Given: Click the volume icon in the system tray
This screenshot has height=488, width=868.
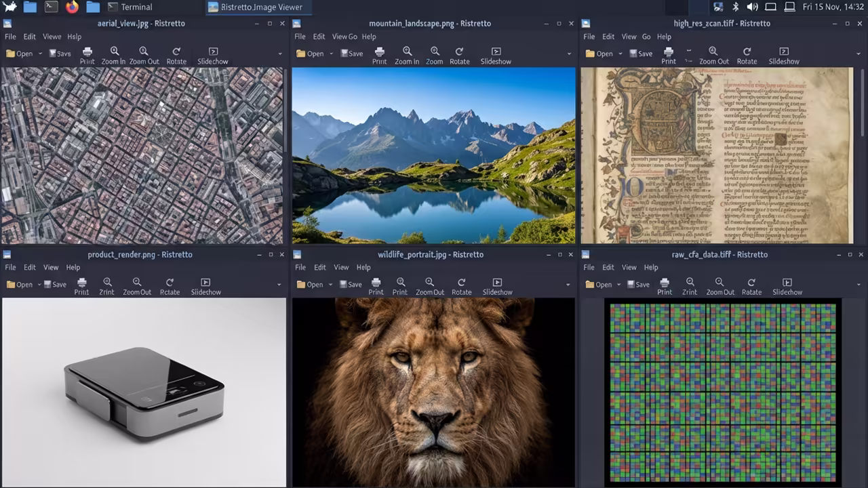Looking at the screenshot, I should click(x=753, y=7).
